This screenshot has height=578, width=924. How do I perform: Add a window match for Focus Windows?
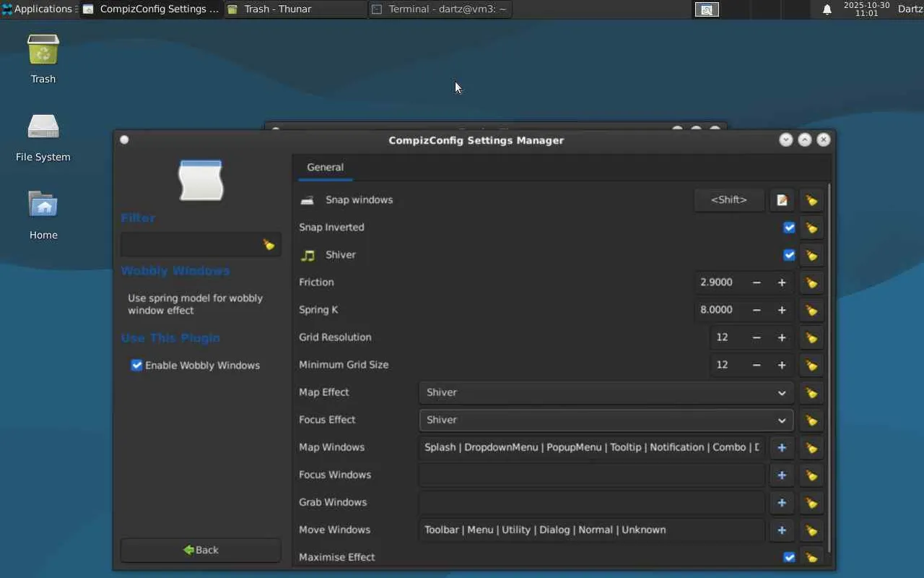(782, 475)
